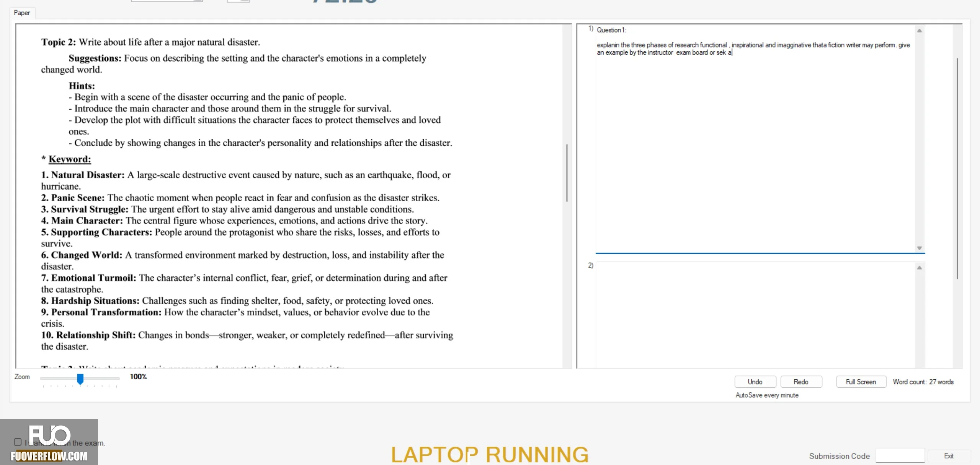Click the FUOVERFLOW.COM logo watermark
Viewport: 980px width, 465px height.
[x=49, y=442]
